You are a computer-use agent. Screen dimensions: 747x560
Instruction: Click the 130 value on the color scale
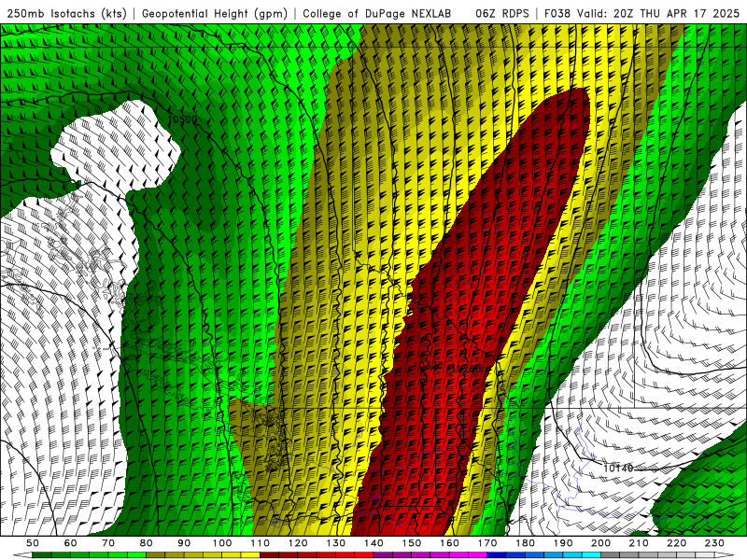click(x=336, y=543)
